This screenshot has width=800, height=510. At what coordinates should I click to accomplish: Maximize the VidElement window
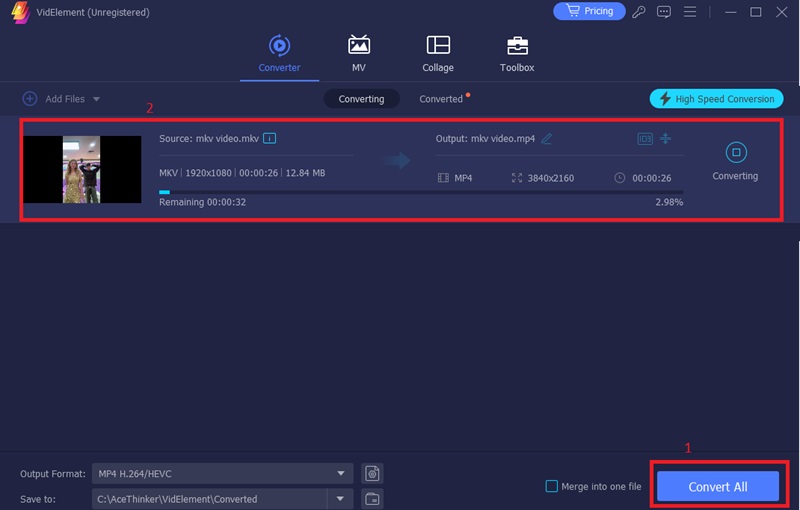coord(756,12)
